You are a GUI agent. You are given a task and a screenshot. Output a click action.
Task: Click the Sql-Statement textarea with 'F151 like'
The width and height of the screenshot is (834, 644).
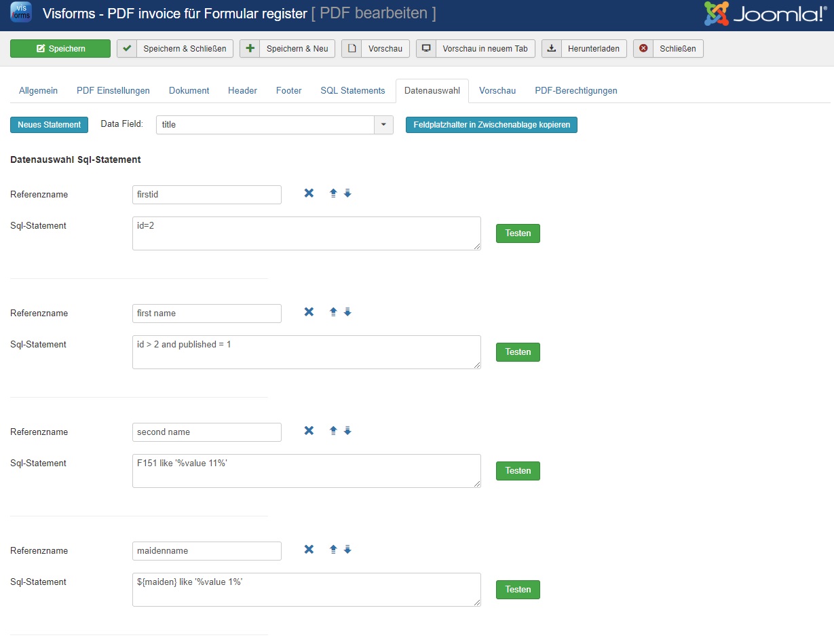306,470
